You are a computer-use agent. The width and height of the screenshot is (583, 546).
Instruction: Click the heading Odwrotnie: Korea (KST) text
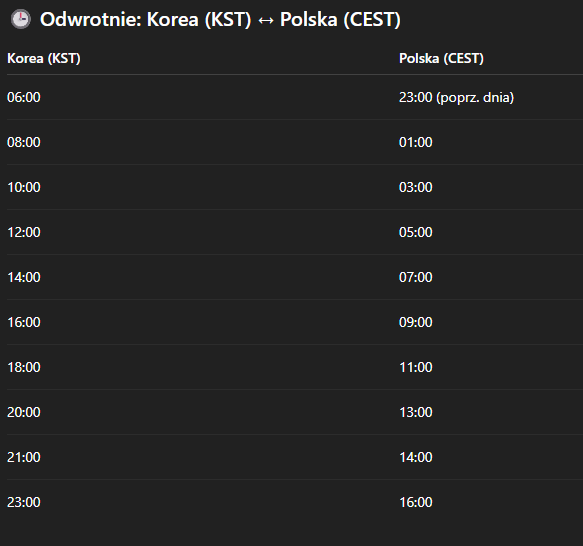[146, 20]
